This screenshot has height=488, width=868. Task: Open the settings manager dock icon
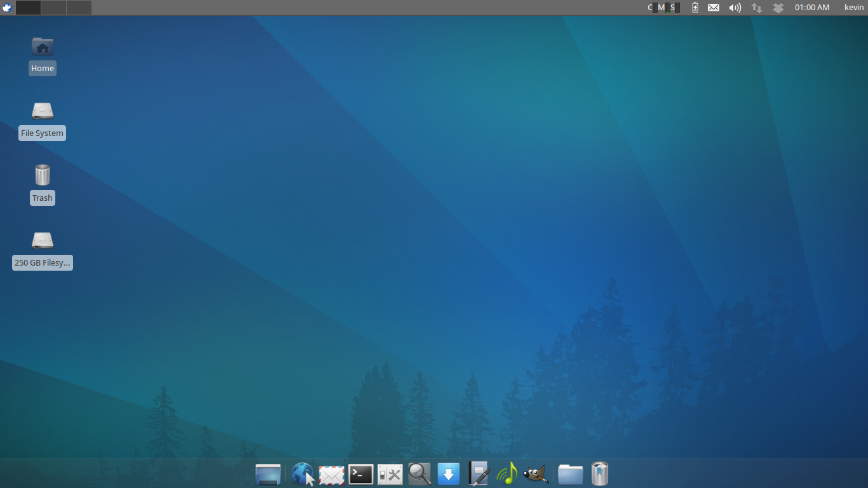coord(390,473)
